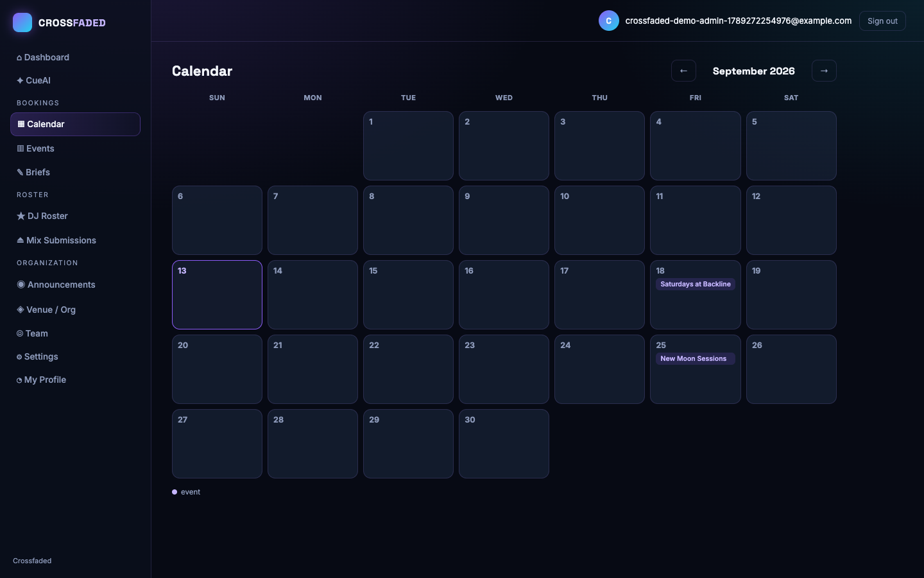
Task: Click the Crossfaded gradient logo icon
Action: point(22,22)
